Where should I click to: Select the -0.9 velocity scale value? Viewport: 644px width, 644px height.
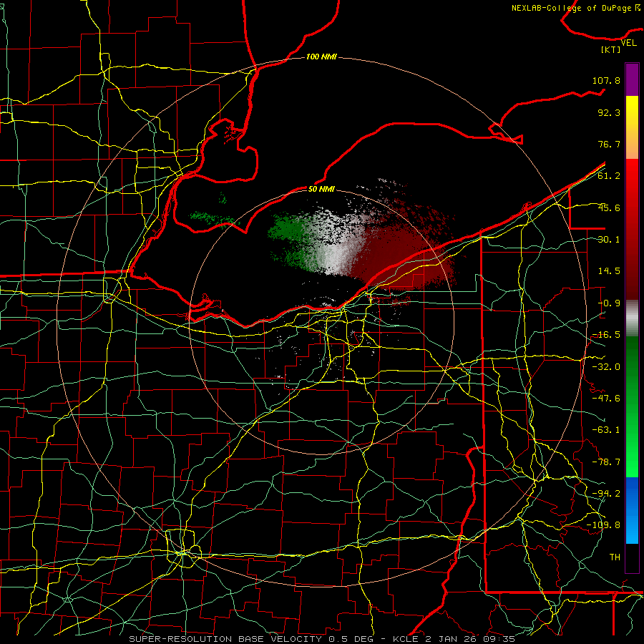point(609,303)
